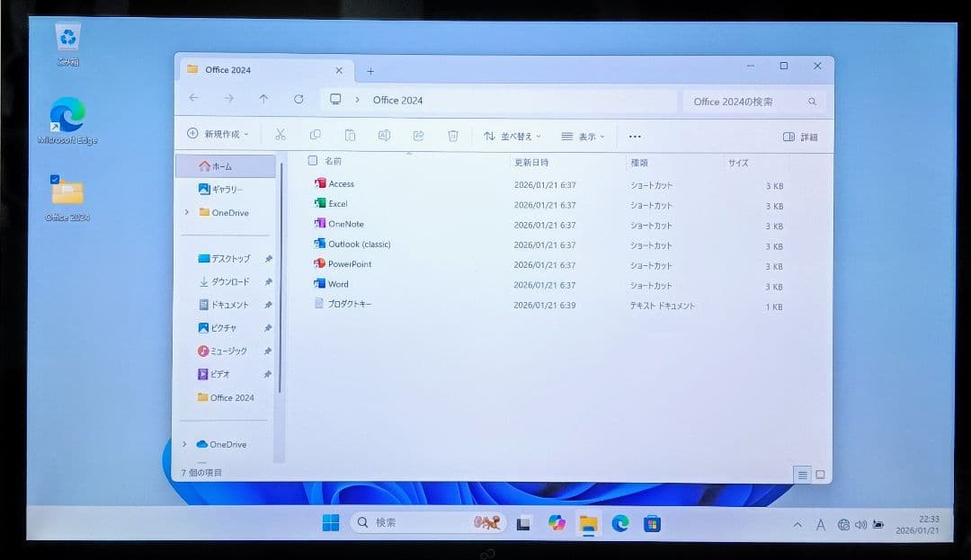Open the 並べ替え sort dropdown

click(x=512, y=136)
